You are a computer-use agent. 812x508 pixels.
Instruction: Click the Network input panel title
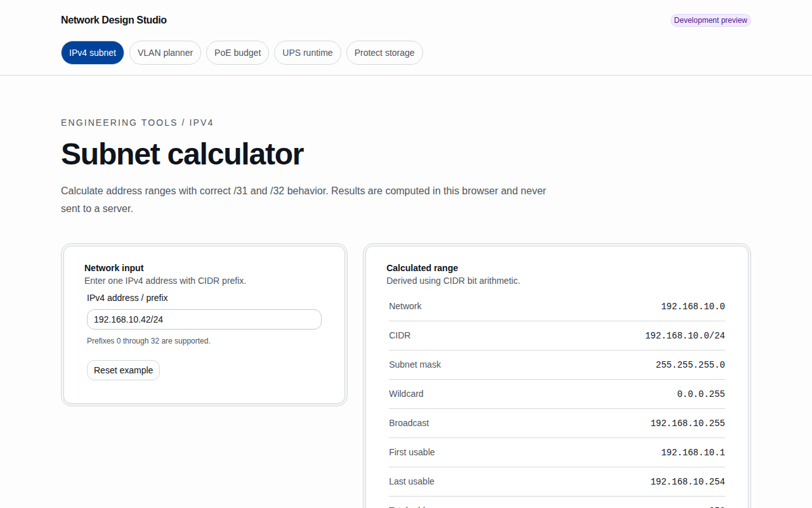coord(114,268)
